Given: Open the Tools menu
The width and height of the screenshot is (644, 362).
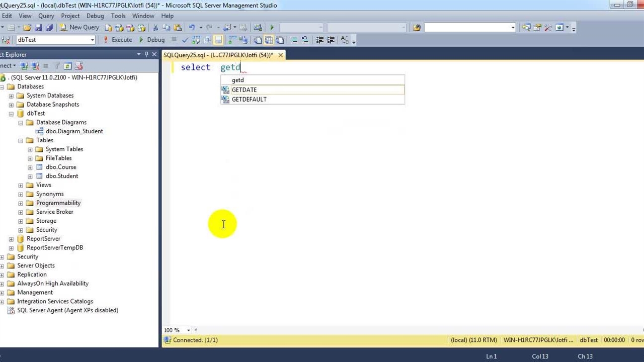Looking at the screenshot, I should point(118,16).
